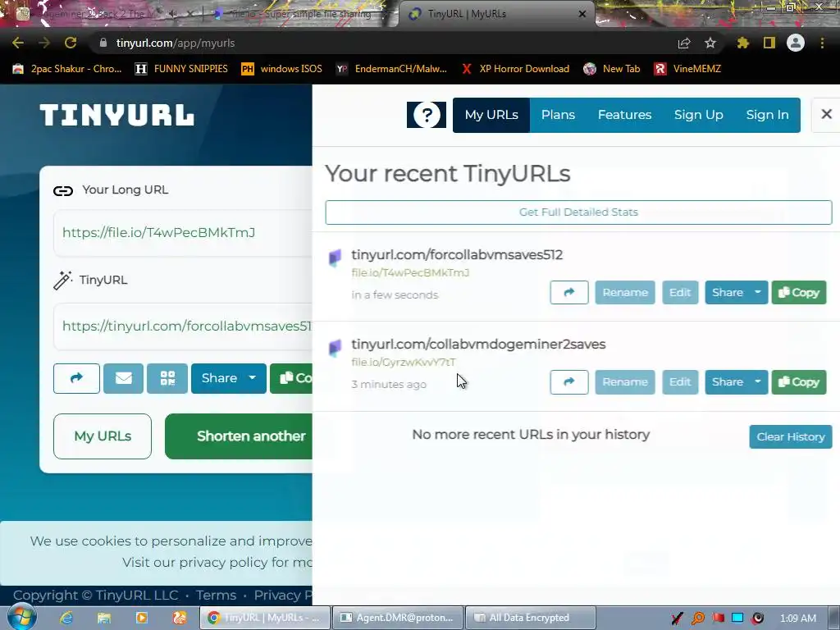This screenshot has width=840, height=630.
Task: Open the forward arrow for collabvmdogeminer2saves URL
Action: coord(569,382)
